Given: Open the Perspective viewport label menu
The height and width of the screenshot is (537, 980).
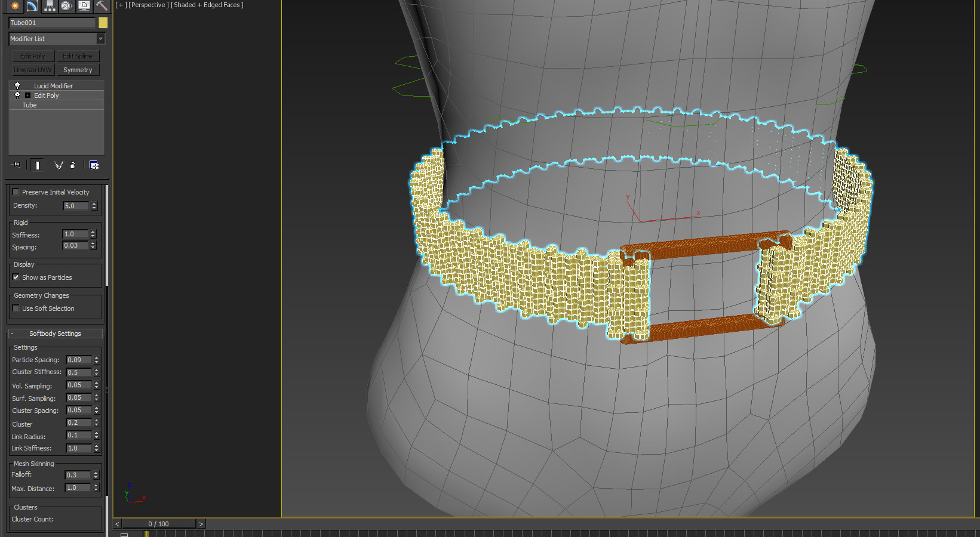Looking at the screenshot, I should point(148,5).
